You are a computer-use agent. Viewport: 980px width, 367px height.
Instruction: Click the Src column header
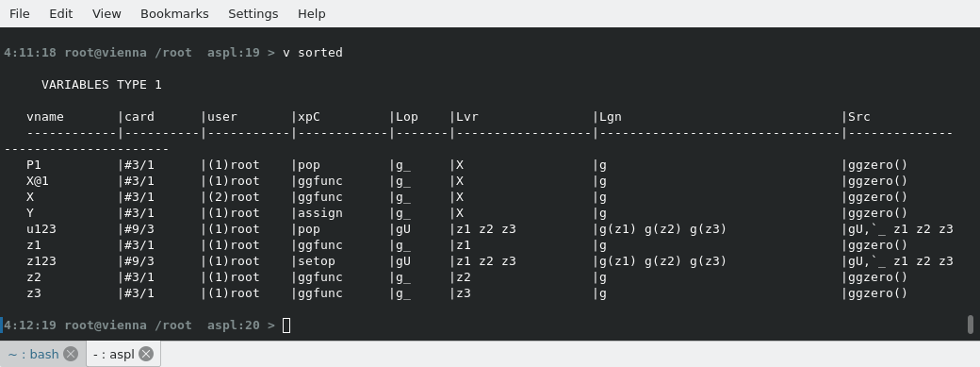tap(858, 117)
